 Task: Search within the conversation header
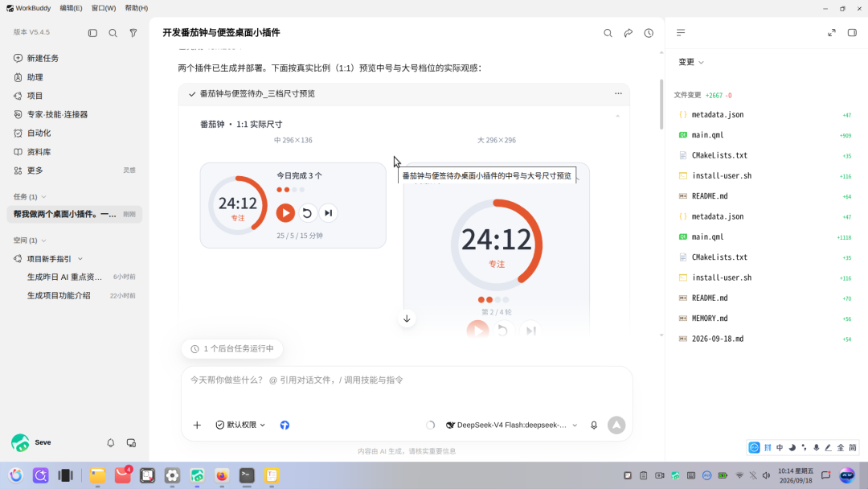608,33
